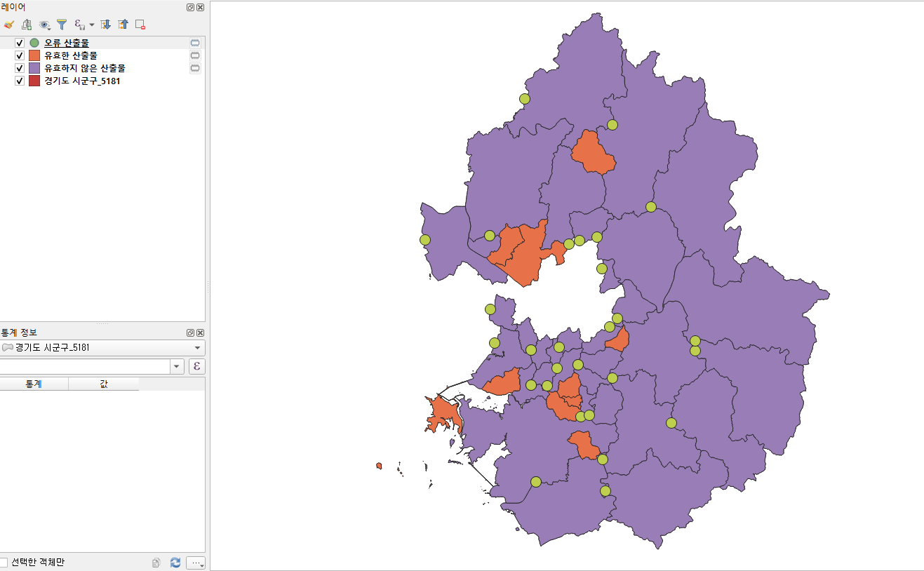The height and width of the screenshot is (571, 924).
Task: Click the statistics field input box
Action: coord(84,366)
